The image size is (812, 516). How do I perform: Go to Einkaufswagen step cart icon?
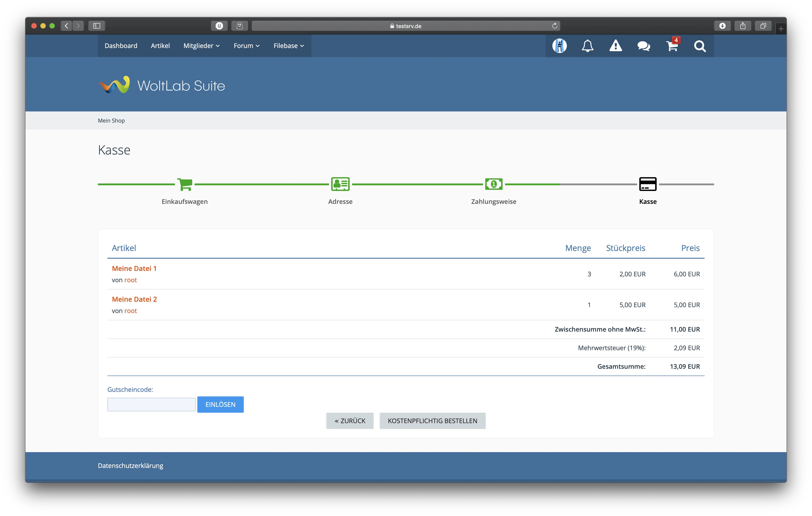click(x=184, y=184)
